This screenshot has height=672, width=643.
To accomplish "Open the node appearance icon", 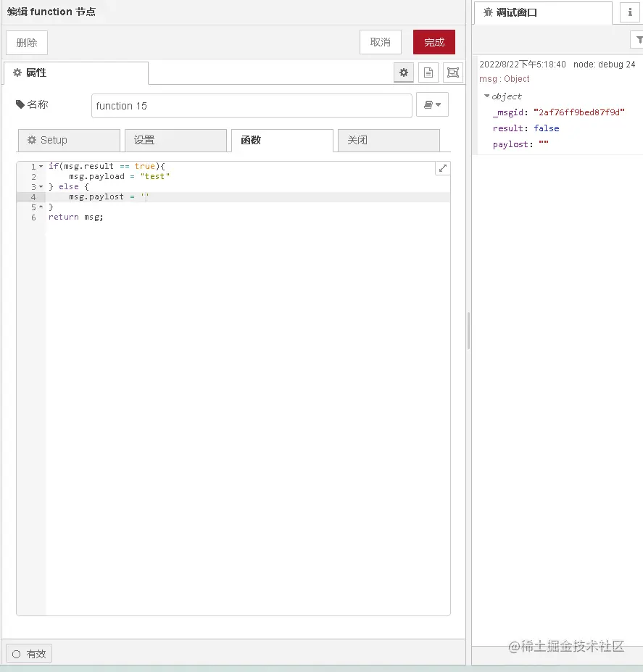I will click(453, 73).
